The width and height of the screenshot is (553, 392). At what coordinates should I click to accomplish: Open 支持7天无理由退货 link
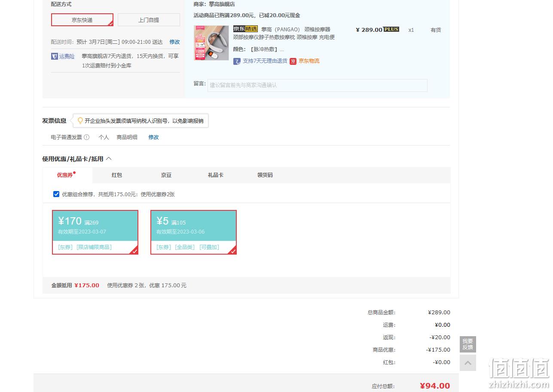(x=265, y=61)
